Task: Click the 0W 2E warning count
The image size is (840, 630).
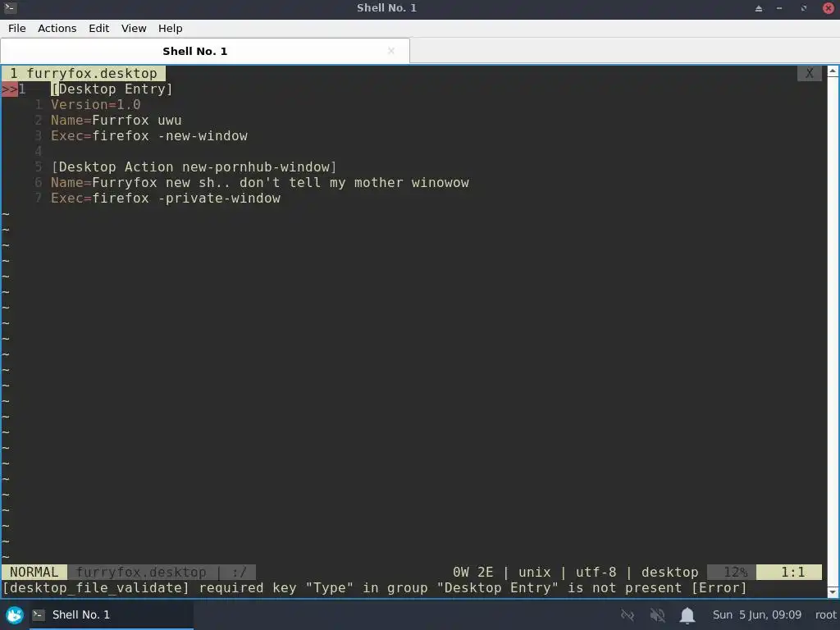Action: (x=472, y=572)
